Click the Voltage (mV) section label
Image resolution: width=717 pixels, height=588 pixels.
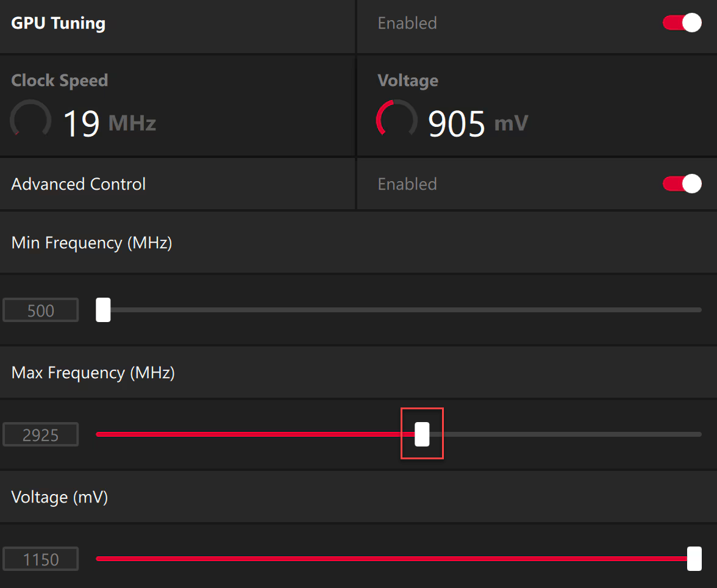pos(60,497)
